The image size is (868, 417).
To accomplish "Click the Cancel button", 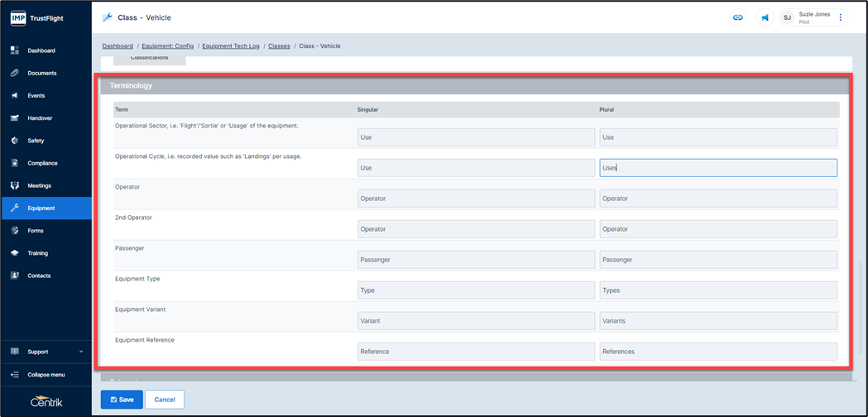I will (164, 400).
